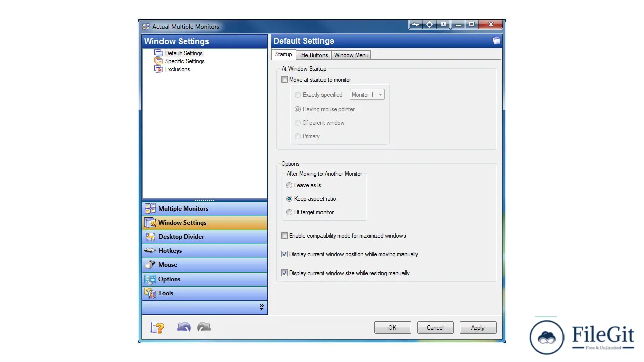
Task: Toggle display window position while moving
Action: 285,254
